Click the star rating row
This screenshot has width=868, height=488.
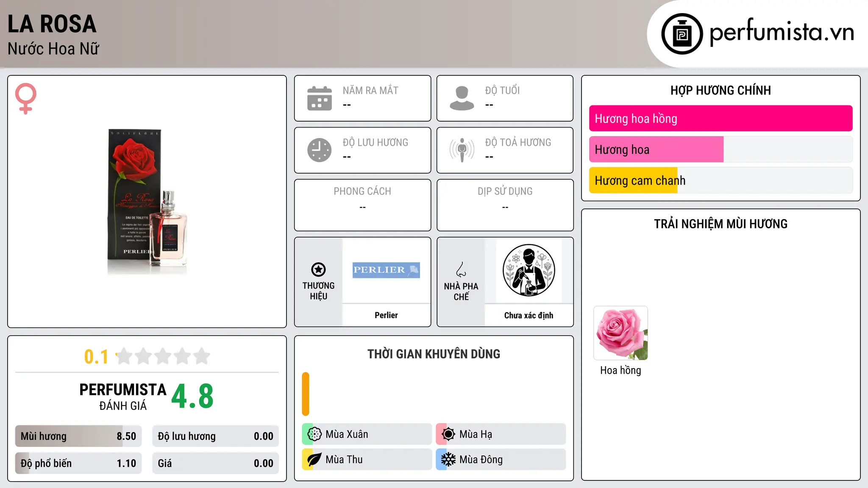(163, 356)
